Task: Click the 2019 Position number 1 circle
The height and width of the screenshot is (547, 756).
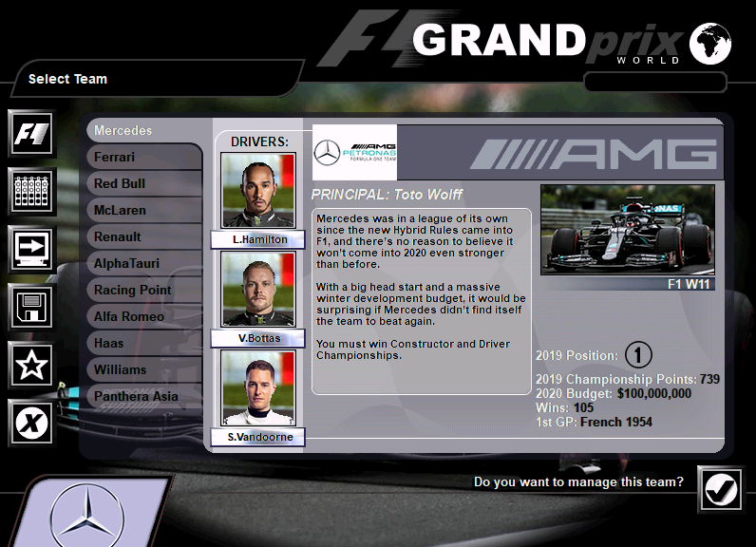Action: [x=638, y=355]
